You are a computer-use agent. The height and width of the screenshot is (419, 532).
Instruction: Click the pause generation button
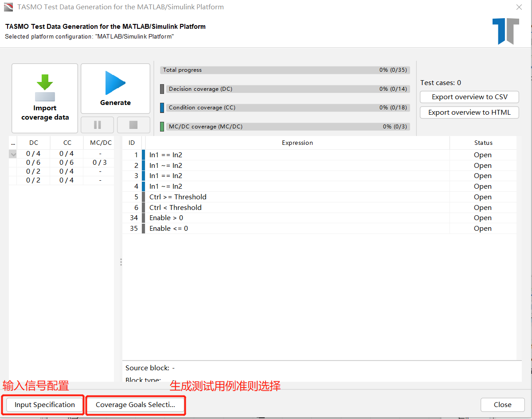click(98, 125)
